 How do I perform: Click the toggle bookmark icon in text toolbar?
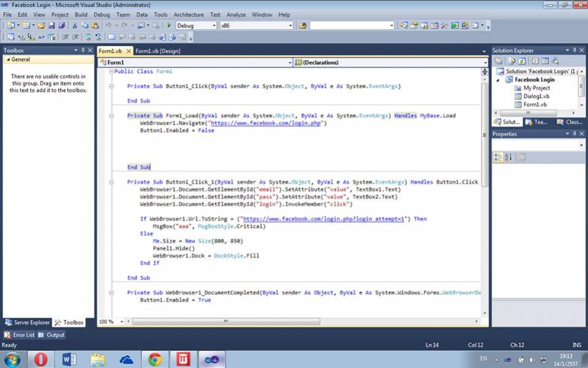click(111, 37)
